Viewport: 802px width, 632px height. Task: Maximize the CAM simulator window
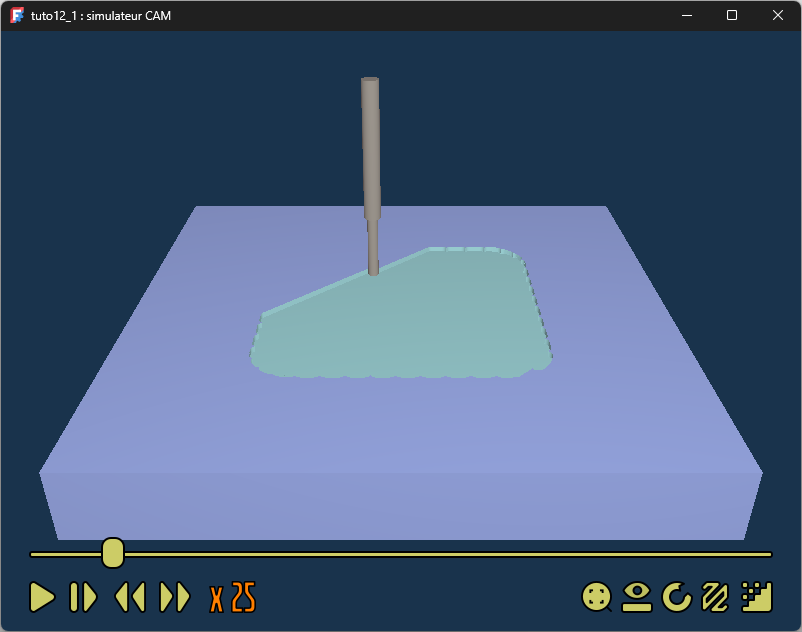[x=732, y=16]
